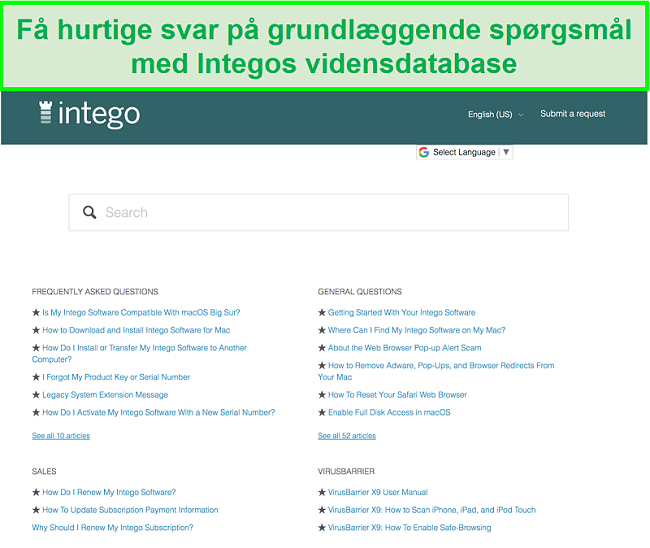Open Legacy System Extension Message article
650x548 pixels.
click(x=105, y=395)
